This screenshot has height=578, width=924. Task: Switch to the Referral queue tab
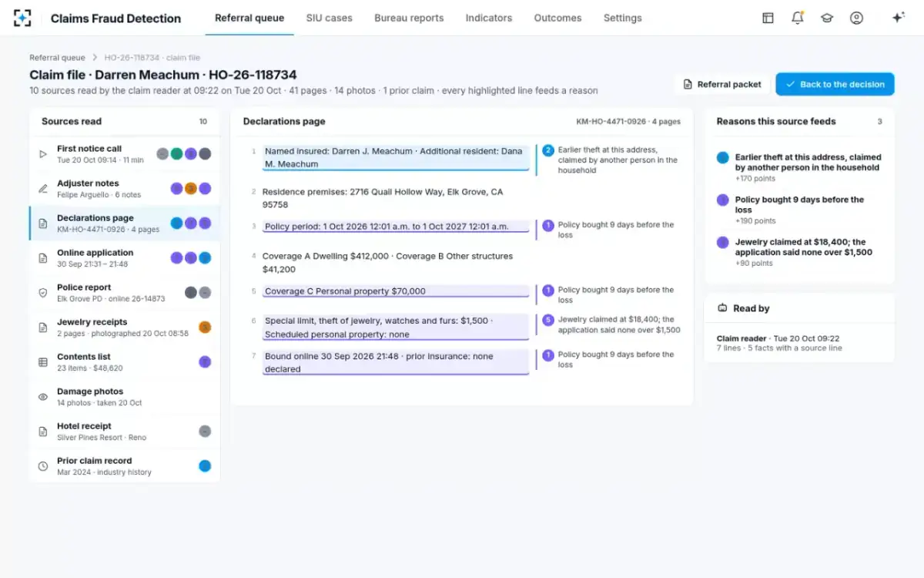[249, 18]
